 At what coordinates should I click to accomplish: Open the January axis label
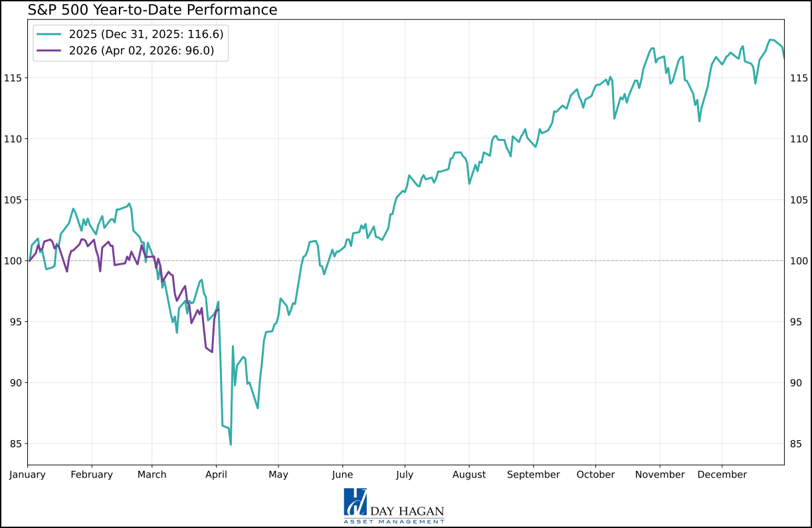[x=28, y=474]
